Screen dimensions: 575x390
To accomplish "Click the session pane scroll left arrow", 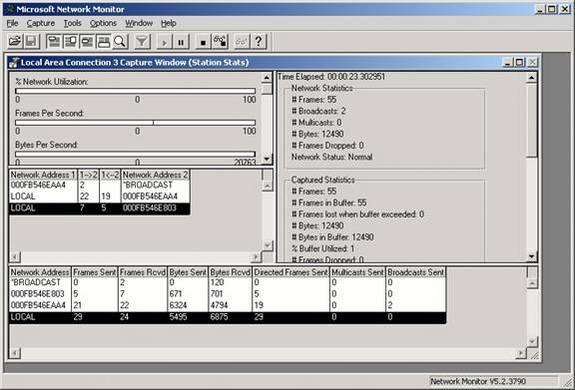I will click(x=15, y=257).
